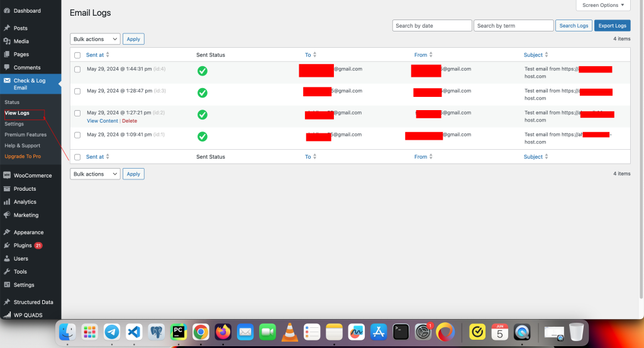Sort by To column in table header

click(x=311, y=55)
